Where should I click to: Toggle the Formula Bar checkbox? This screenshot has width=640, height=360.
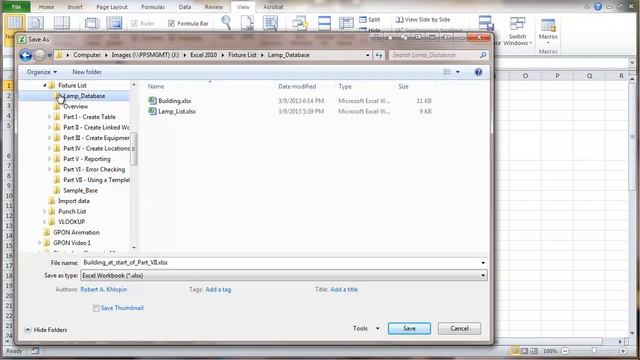(x=171, y=24)
